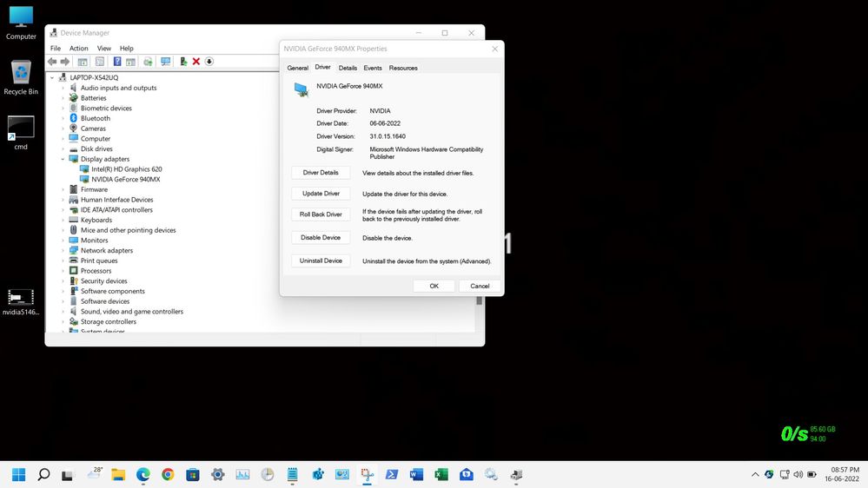Open the Recycle Bin desktop icon
The height and width of the screenshot is (488, 868).
coord(21,76)
